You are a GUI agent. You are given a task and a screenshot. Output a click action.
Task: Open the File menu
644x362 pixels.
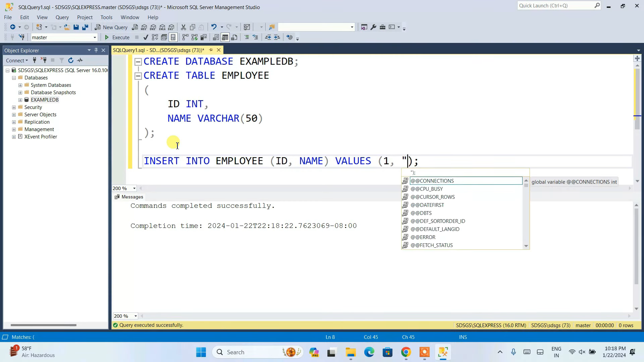(8, 17)
